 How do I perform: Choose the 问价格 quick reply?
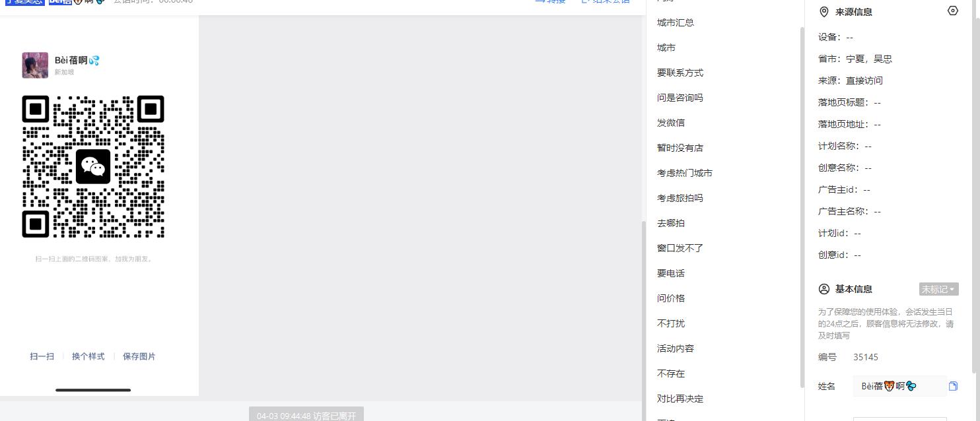click(671, 298)
